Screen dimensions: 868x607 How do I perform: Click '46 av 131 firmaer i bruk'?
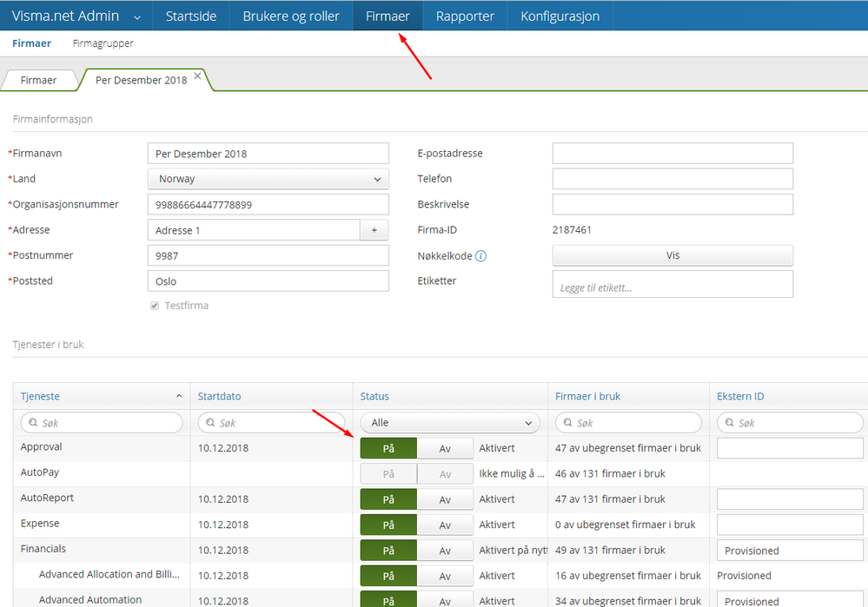point(610,473)
